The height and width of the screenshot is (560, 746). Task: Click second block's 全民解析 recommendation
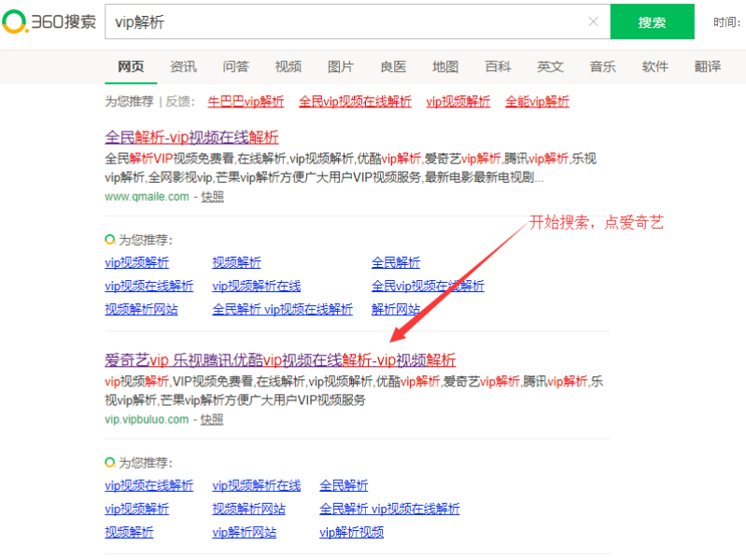[x=344, y=485]
